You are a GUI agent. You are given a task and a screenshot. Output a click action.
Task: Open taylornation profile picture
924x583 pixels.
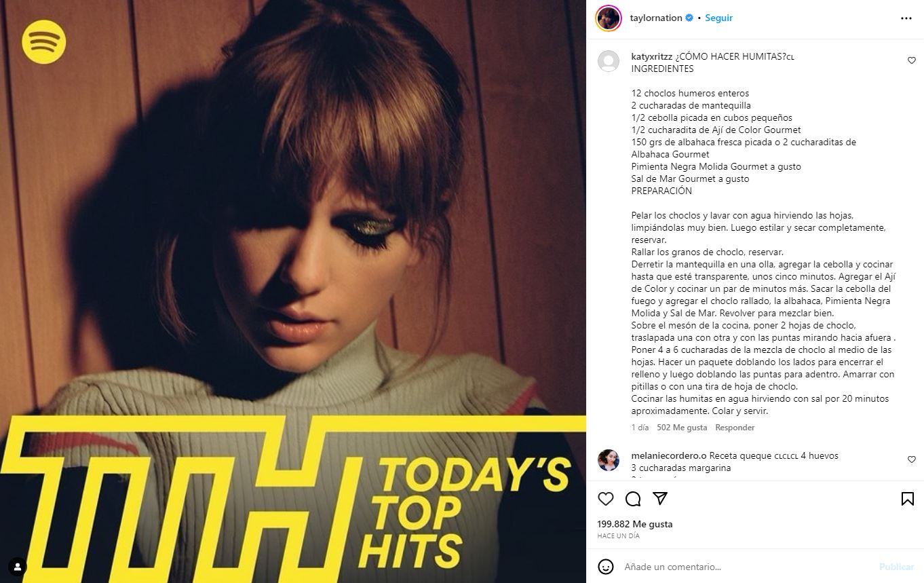(609, 18)
